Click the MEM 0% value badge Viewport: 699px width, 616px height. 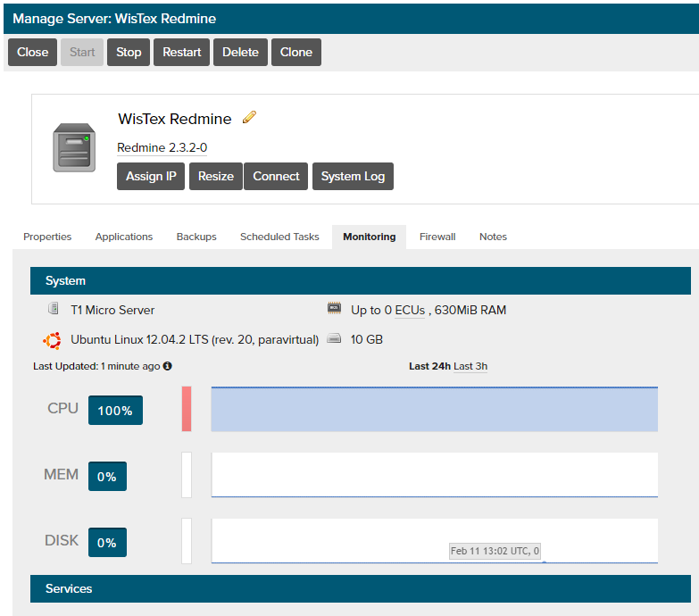tap(107, 476)
